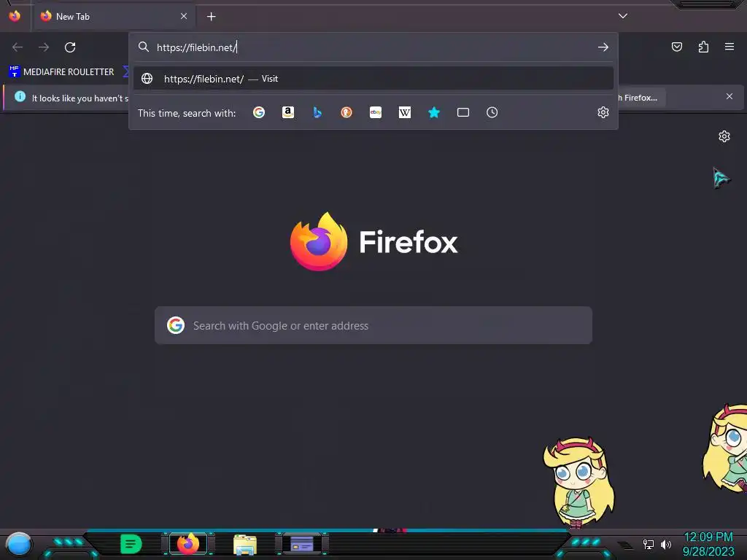Screen dimensions: 747x560
Task: Click the URL bar containing filebin.net
Action: [373, 47]
